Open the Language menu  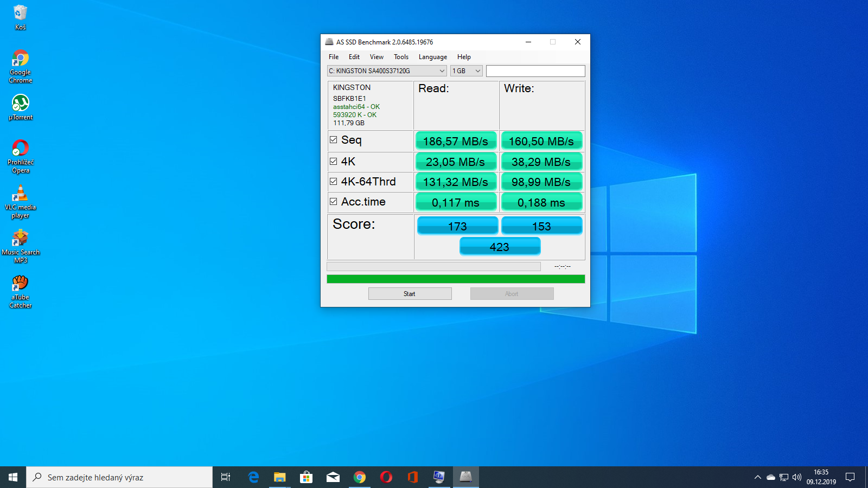(x=432, y=57)
